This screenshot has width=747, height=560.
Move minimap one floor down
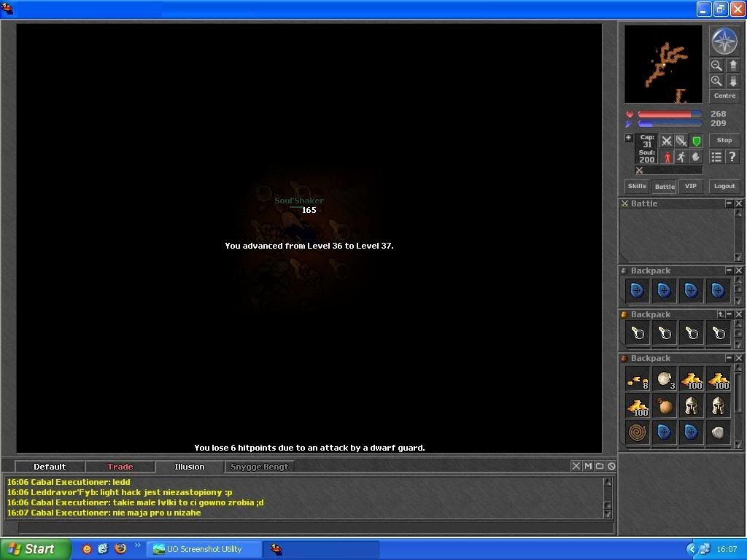pyautogui.click(x=733, y=81)
